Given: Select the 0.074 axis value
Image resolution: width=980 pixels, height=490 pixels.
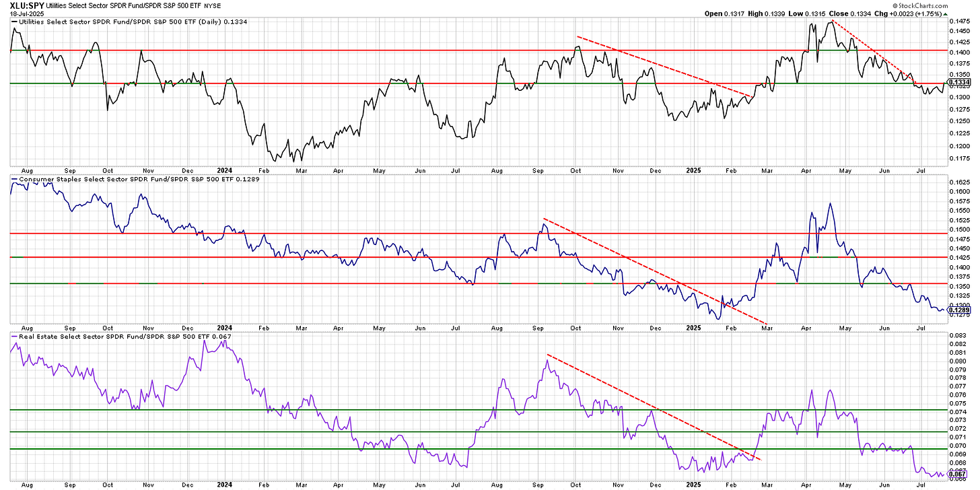Looking at the screenshot, I should click(x=958, y=412).
